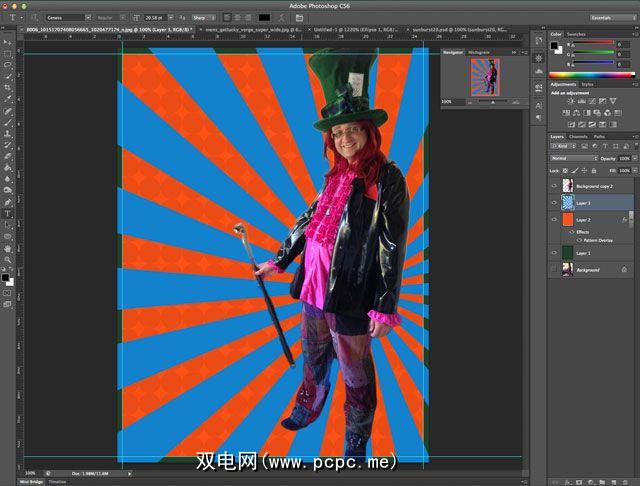Click the color spectrum ramp bar
Image resolution: width=640 pixels, height=486 pixels.
[591, 75]
